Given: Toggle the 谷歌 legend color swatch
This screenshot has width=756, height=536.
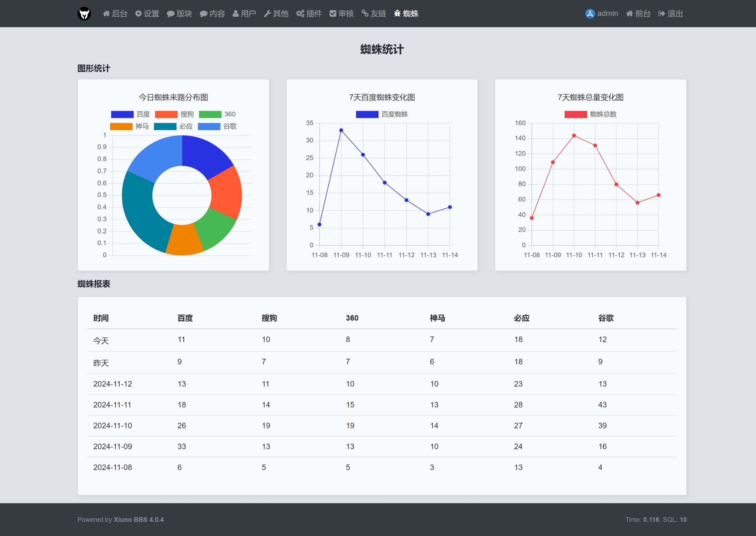Looking at the screenshot, I should click(209, 126).
